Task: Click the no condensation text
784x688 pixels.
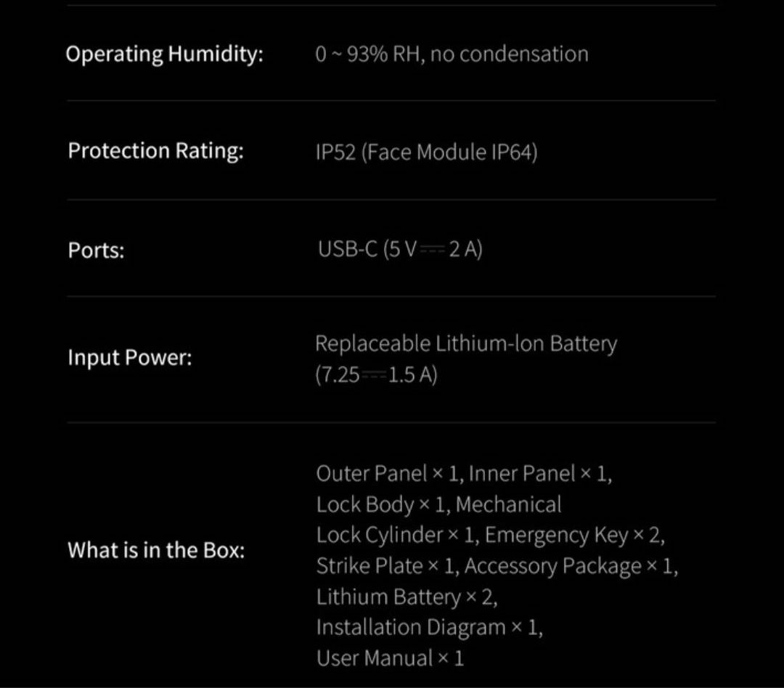Action: [x=509, y=54]
